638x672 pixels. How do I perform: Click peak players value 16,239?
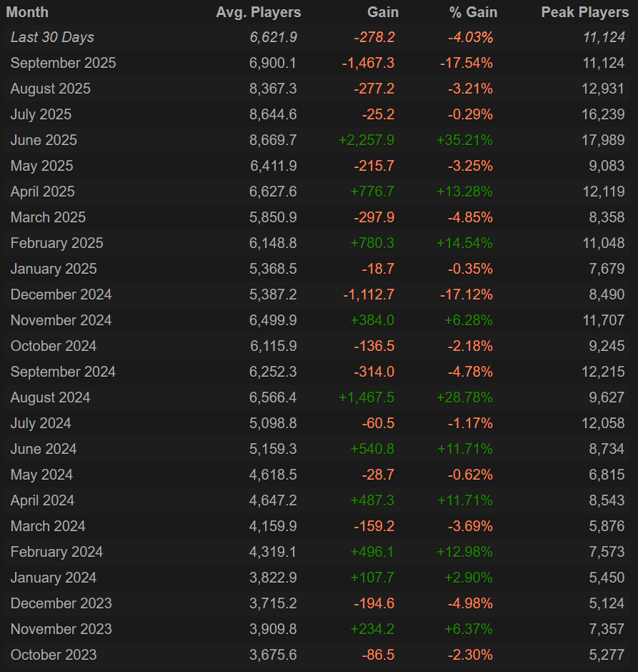tap(603, 114)
